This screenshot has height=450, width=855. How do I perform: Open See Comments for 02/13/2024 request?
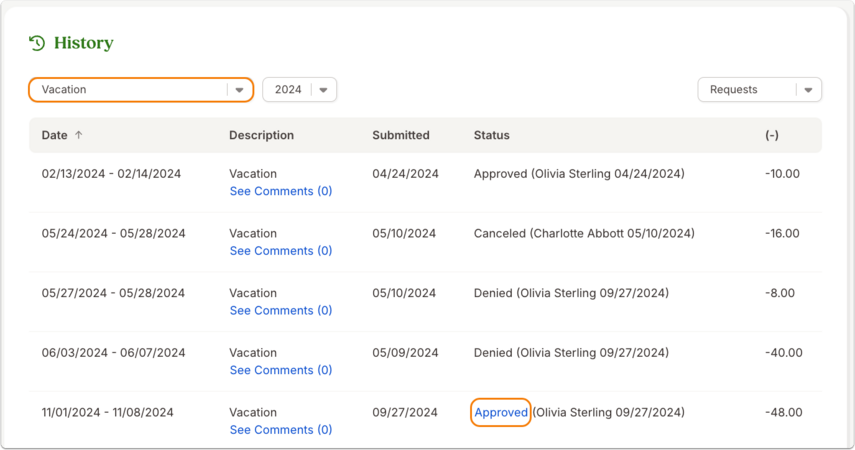281,191
